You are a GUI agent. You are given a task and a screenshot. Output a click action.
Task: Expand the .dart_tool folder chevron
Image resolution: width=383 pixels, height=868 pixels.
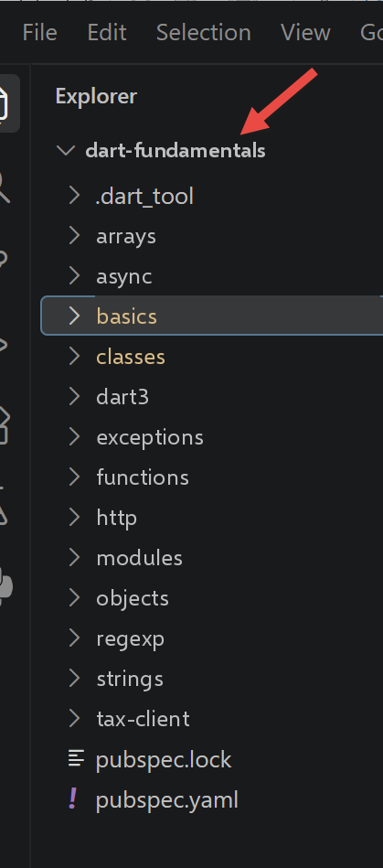point(74,196)
